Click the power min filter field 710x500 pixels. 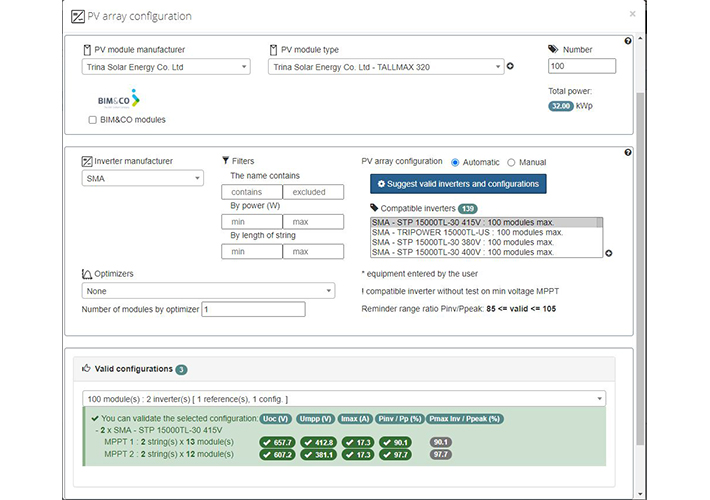pos(252,222)
